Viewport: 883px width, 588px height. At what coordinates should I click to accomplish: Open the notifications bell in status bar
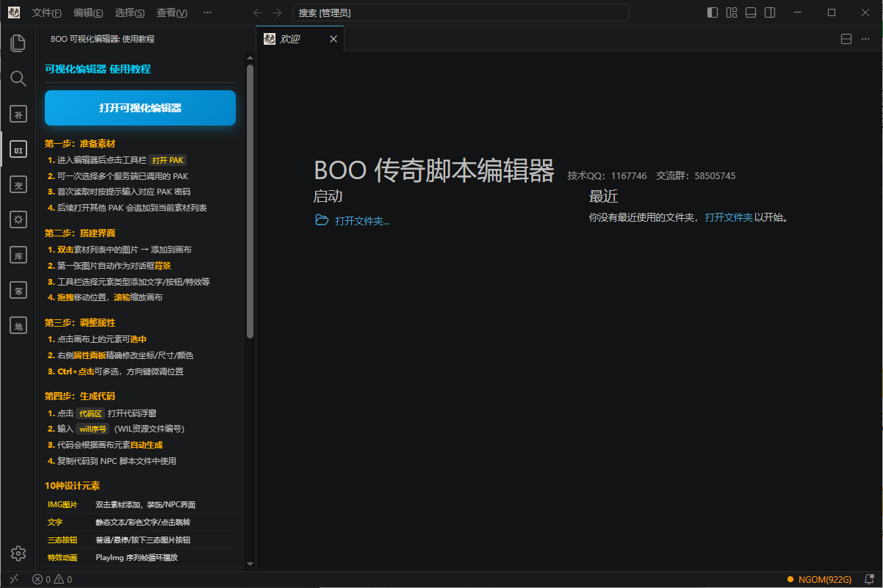pyautogui.click(x=868, y=579)
